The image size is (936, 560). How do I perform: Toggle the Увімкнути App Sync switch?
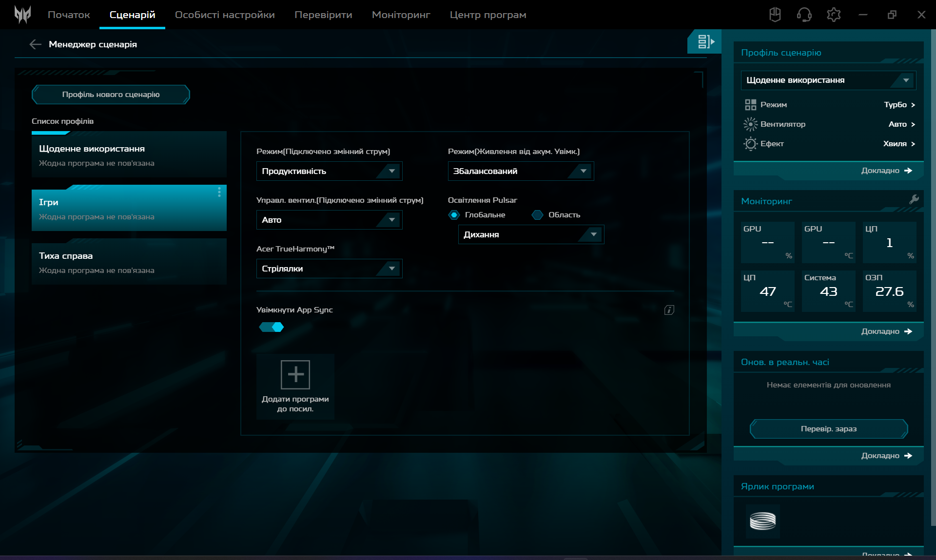272,327
